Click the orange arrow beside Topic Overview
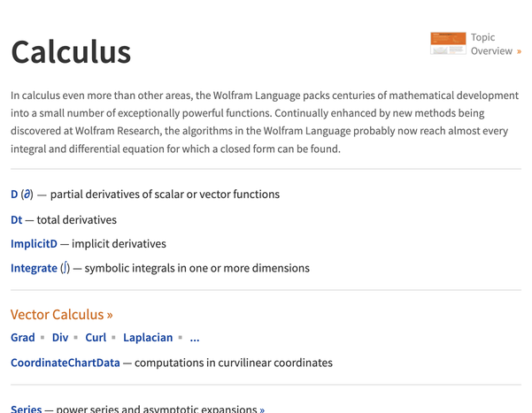 (519, 51)
